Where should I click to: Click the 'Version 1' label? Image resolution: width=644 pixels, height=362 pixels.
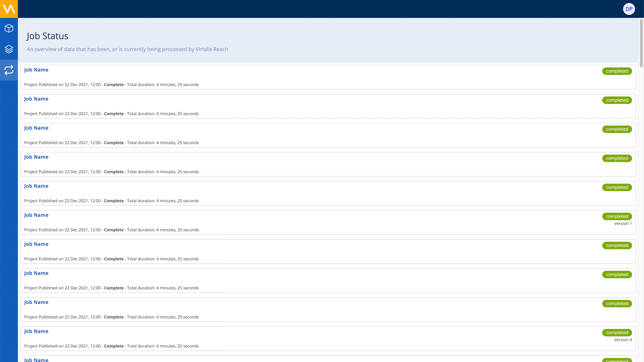(x=623, y=224)
